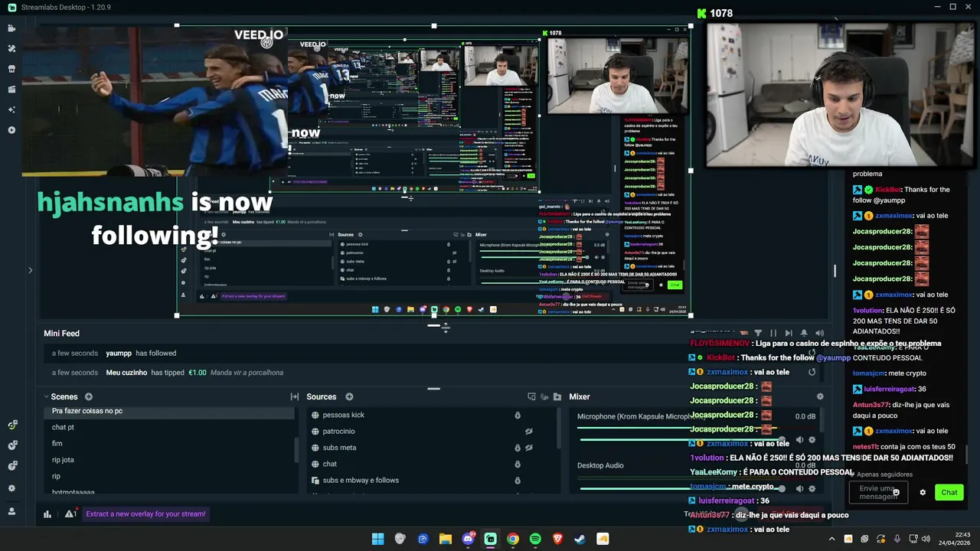Open Microphone source settings gear

coord(812,440)
